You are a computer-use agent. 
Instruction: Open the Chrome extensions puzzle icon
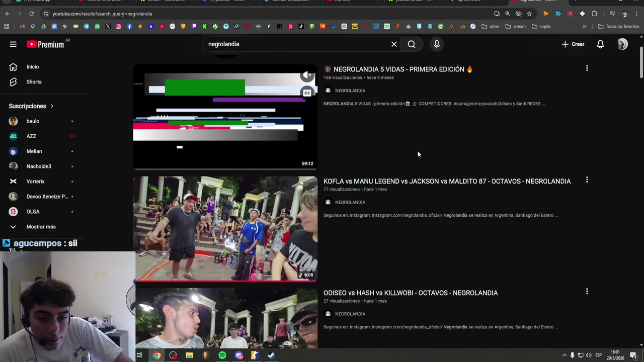594,14
